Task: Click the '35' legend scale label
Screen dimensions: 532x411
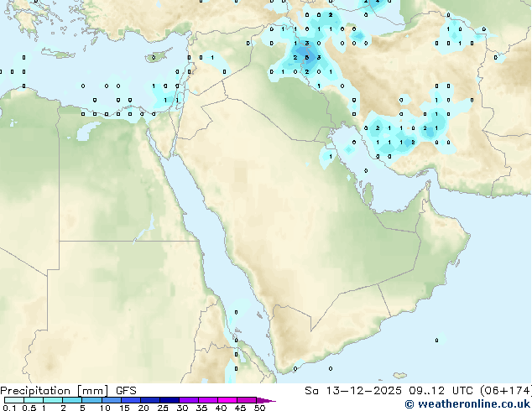Action: [x=201, y=408]
